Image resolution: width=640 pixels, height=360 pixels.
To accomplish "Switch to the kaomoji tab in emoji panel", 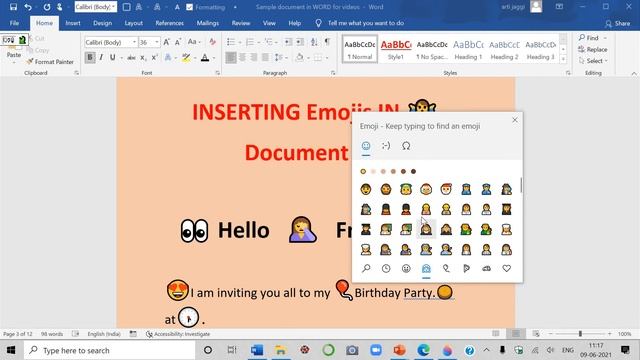I will coord(386,146).
